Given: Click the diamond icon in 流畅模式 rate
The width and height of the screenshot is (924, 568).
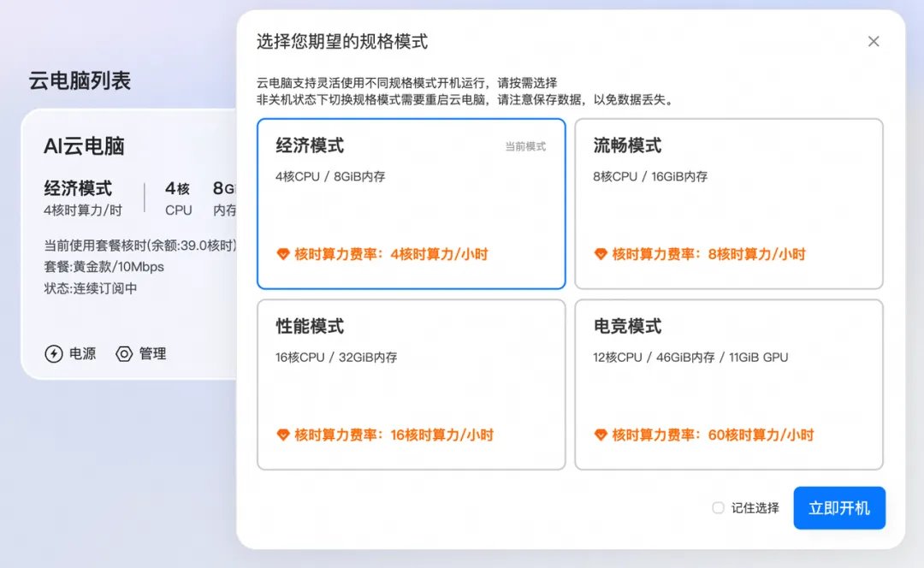Looking at the screenshot, I should click(x=601, y=254).
